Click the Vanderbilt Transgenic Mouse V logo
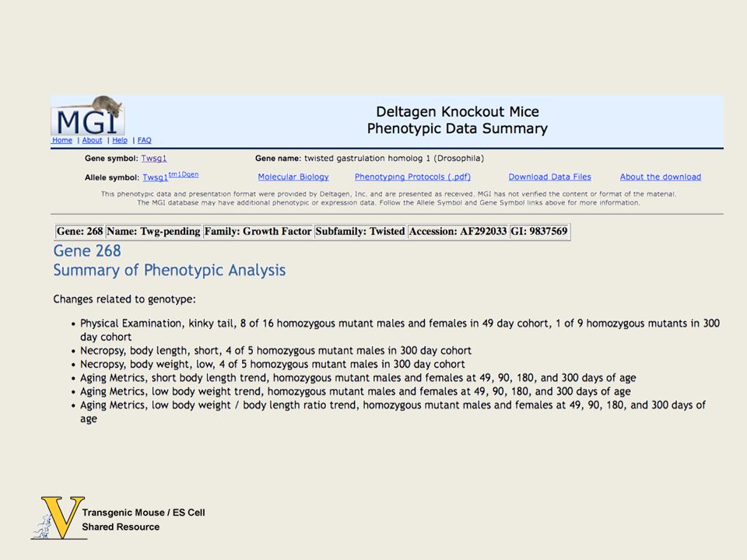Viewport: 747px width, 560px height. pos(58,518)
